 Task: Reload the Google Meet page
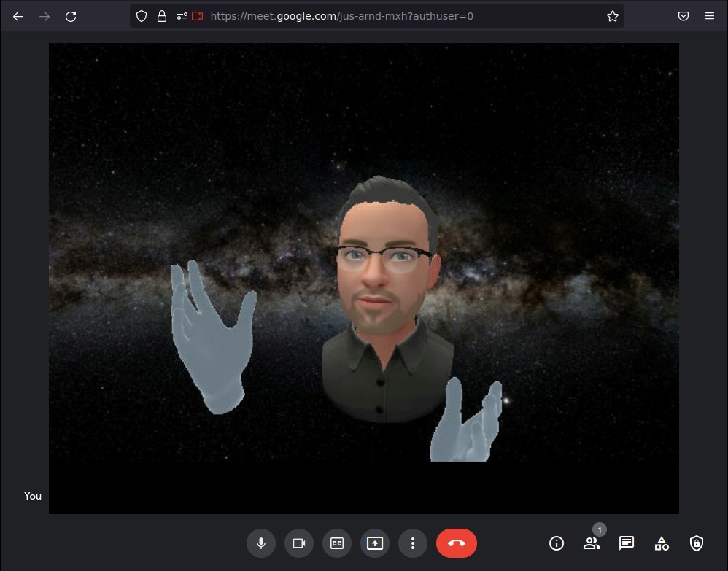click(x=71, y=16)
